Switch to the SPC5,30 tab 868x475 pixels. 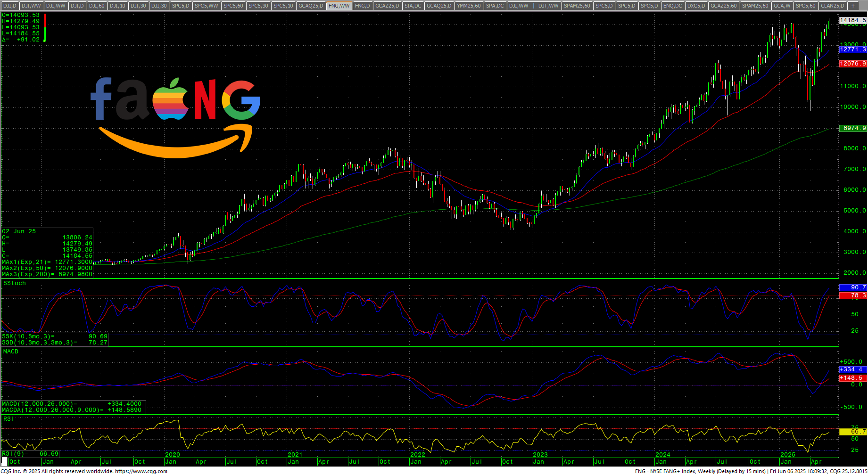point(258,6)
